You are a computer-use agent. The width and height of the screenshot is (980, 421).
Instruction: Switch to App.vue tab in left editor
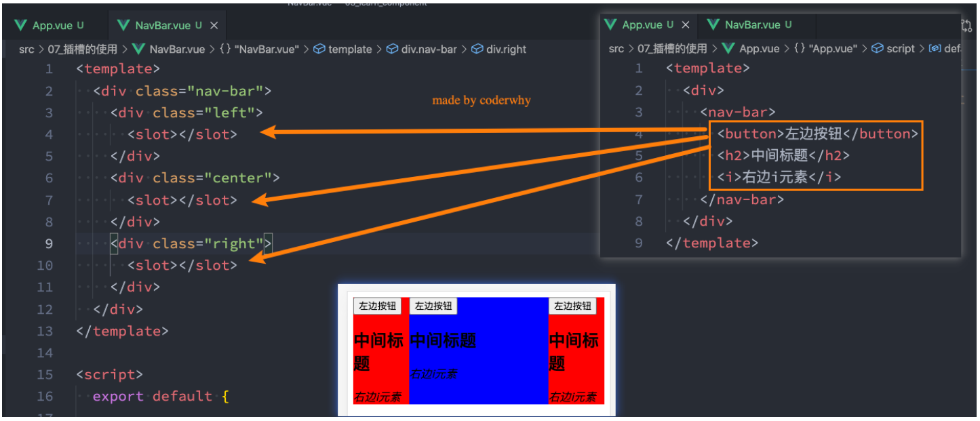(52, 26)
